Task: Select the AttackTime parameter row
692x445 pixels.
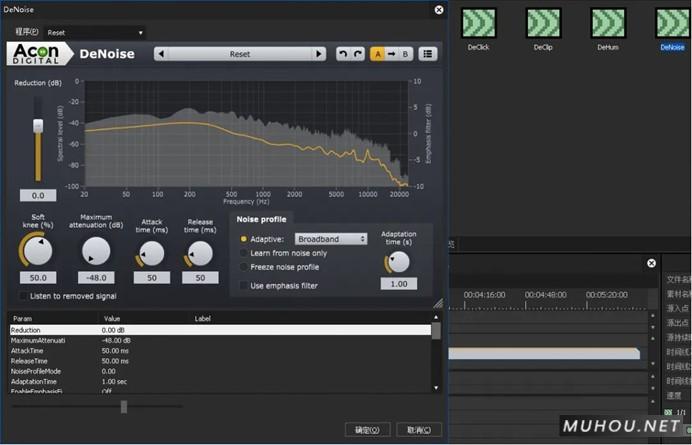Action: [x=220, y=351]
